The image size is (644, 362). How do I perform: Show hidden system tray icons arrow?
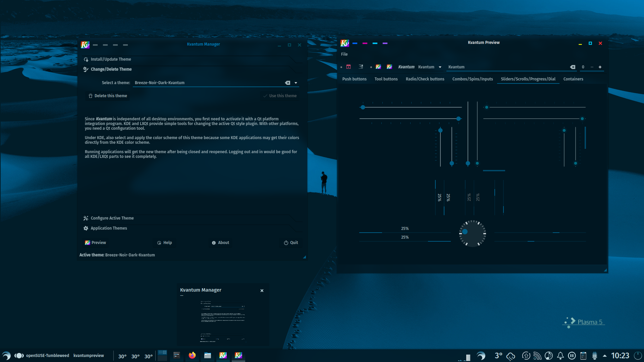[x=605, y=356]
